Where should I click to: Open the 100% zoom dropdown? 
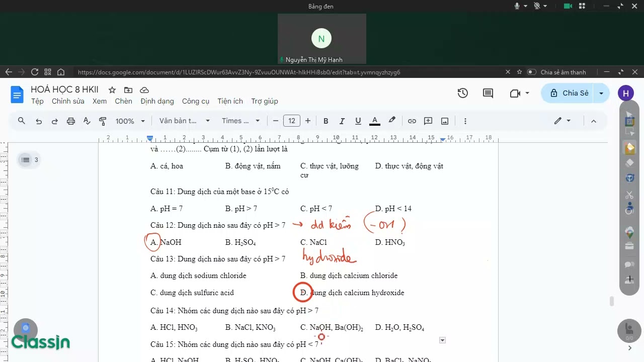coord(130,121)
